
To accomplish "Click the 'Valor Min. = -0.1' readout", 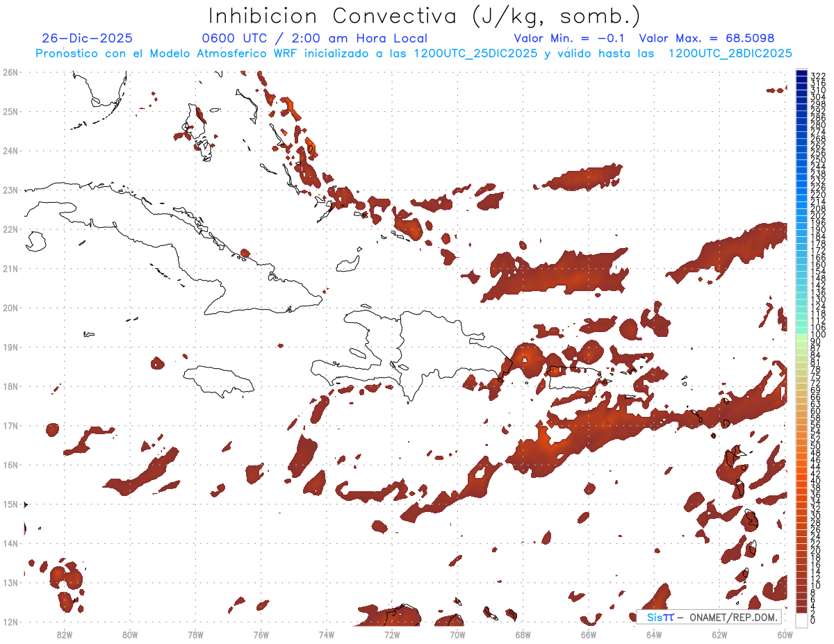I will pyautogui.click(x=570, y=38).
